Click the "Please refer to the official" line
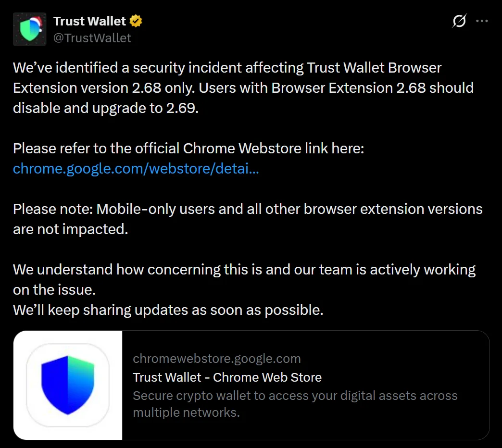This screenshot has height=448, width=502. [x=188, y=149]
